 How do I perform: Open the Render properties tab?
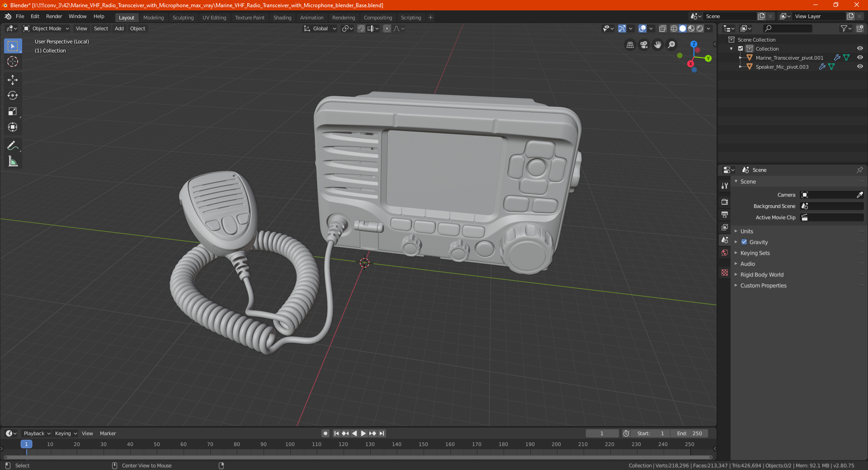pyautogui.click(x=725, y=202)
